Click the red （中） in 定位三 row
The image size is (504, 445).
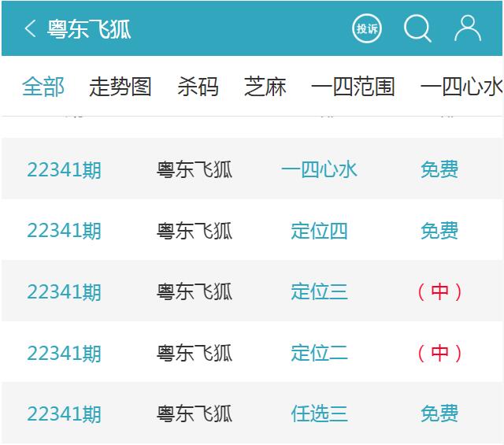439,291
